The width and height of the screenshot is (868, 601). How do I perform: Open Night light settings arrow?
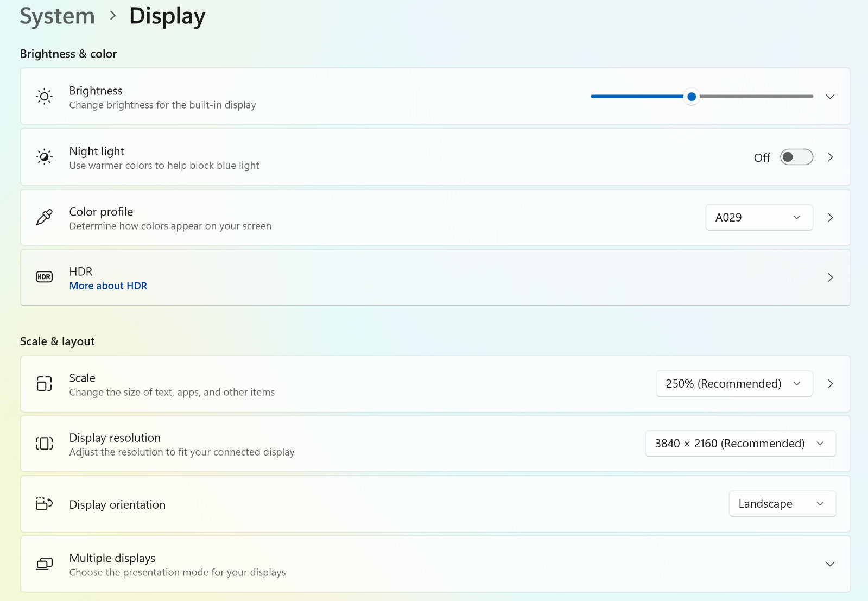[829, 157]
